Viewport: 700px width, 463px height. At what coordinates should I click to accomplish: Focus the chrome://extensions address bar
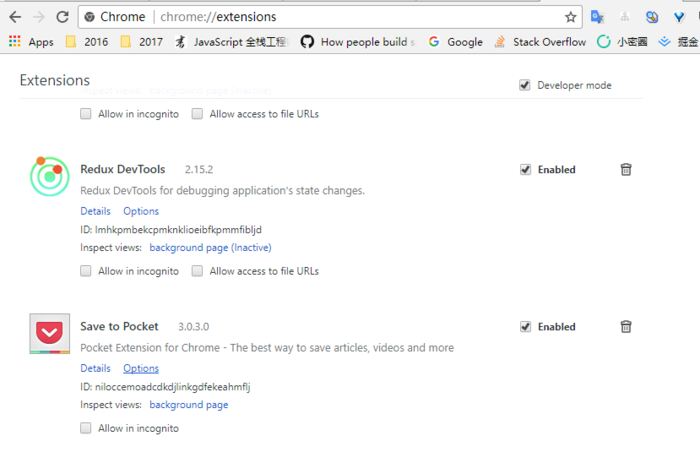(329, 17)
